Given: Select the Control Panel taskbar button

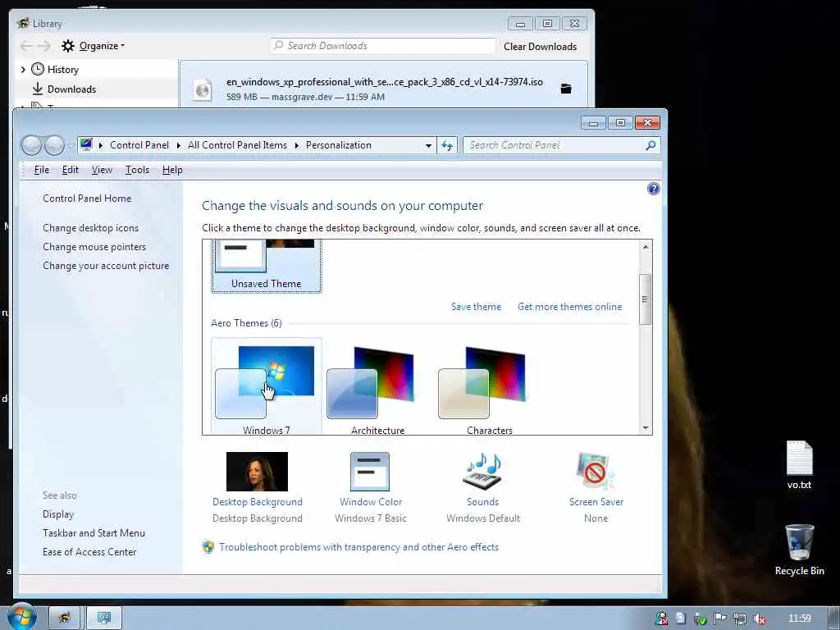Looking at the screenshot, I should (104, 619).
